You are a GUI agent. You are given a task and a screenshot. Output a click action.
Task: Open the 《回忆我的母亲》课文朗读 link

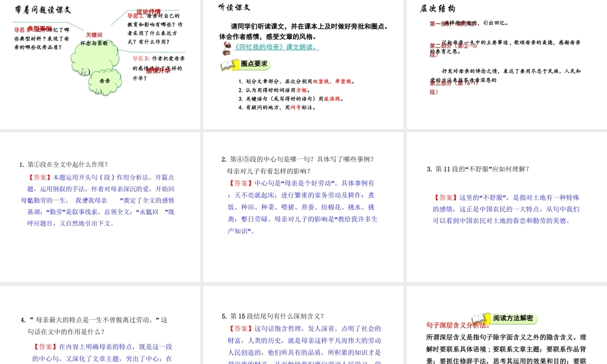[x=276, y=47]
